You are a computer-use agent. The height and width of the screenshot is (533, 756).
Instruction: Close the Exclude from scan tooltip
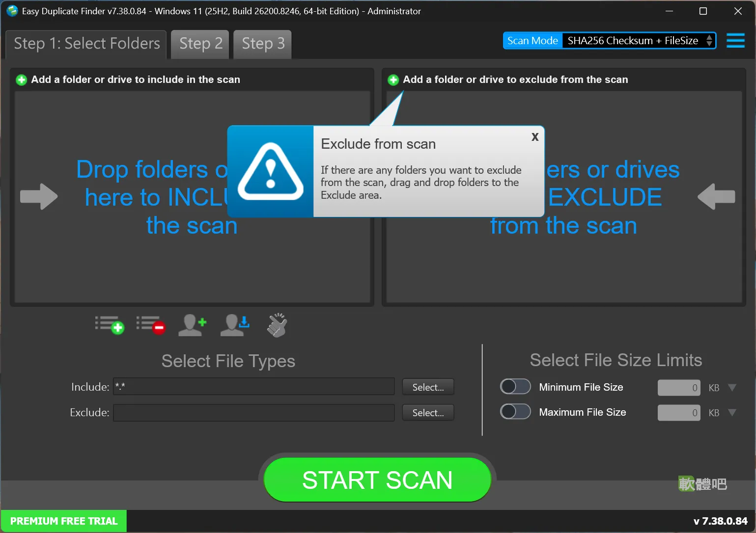point(535,137)
